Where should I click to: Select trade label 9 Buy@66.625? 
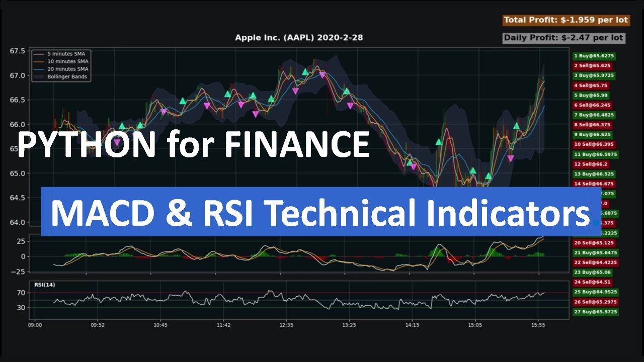[593, 135]
